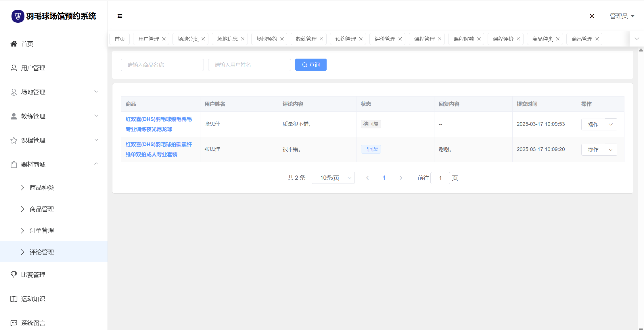Close the 商品管理 tab
The image size is (644, 330).
point(597,39)
